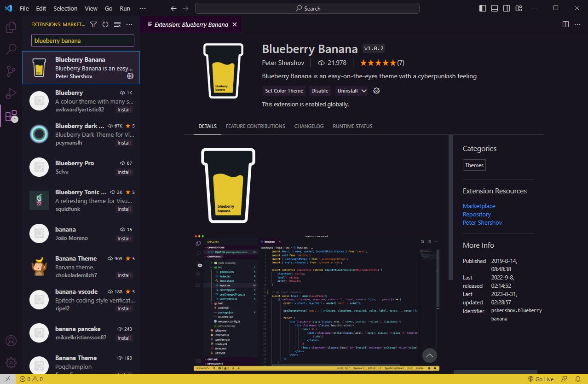Start Go Live server from status bar
The image size is (588, 384).
tap(540, 379)
